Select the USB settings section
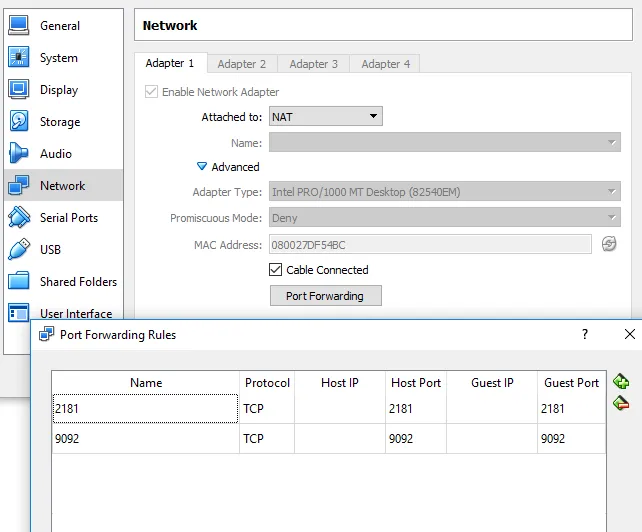Viewport: 642px width, 532px height. (x=50, y=250)
